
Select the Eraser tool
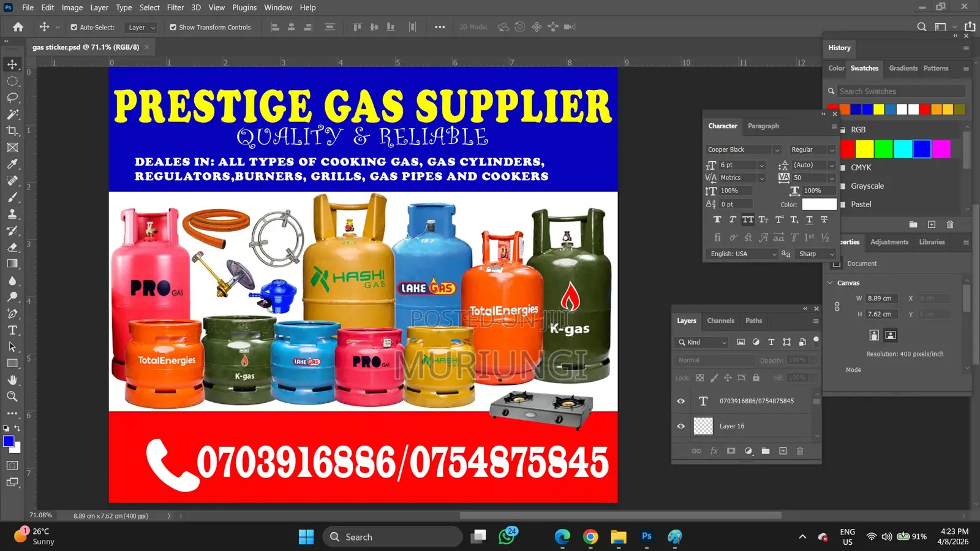click(x=12, y=247)
